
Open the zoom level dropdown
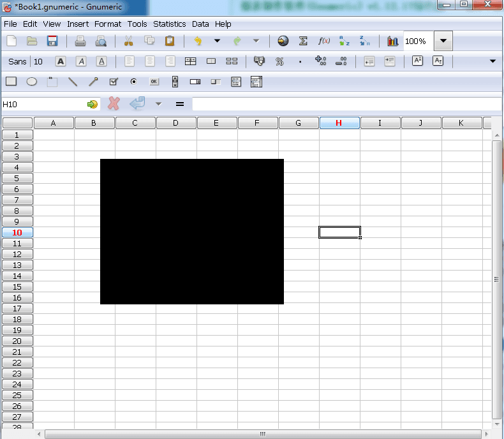pos(443,41)
